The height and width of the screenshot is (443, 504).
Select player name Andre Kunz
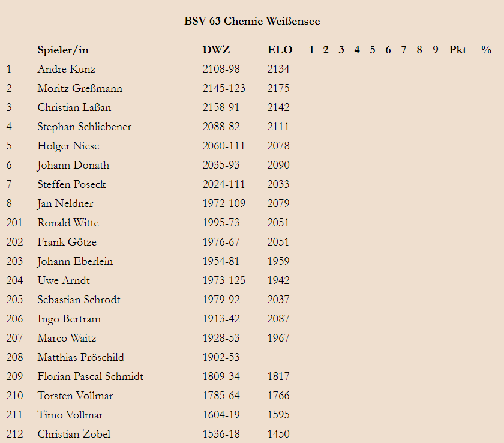66,69
